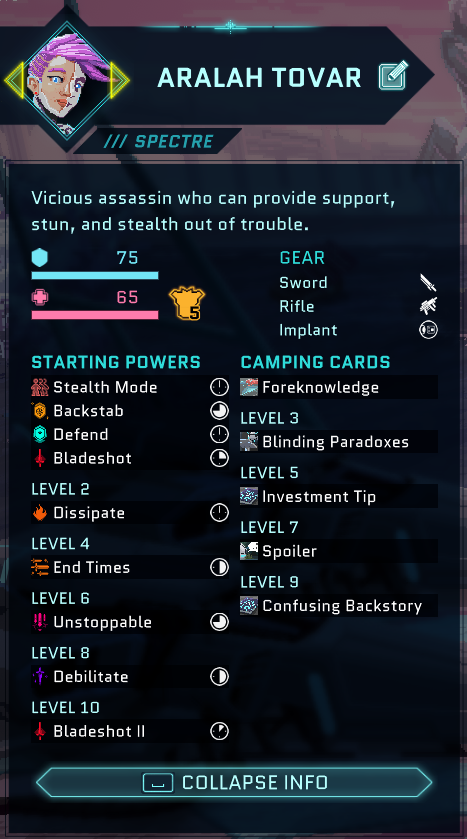The image size is (467, 839).
Task: Select the End Times power
Action: coord(130,567)
